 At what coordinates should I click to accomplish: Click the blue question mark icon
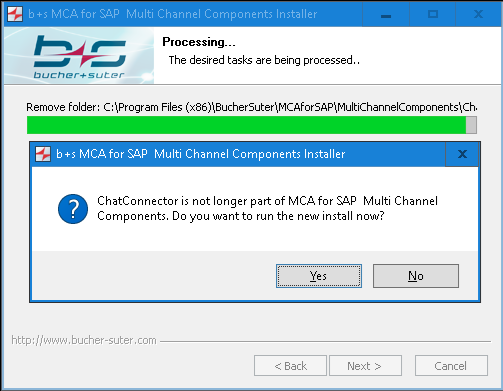(73, 209)
